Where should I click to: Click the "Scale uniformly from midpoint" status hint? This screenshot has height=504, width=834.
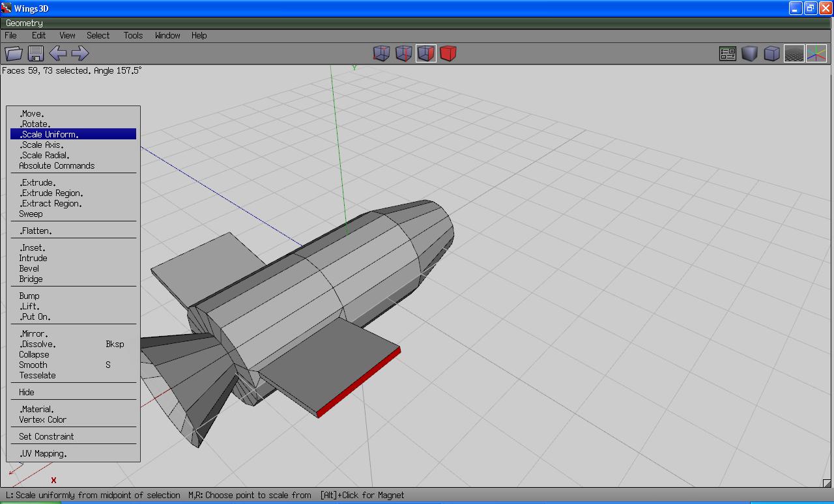coord(93,495)
